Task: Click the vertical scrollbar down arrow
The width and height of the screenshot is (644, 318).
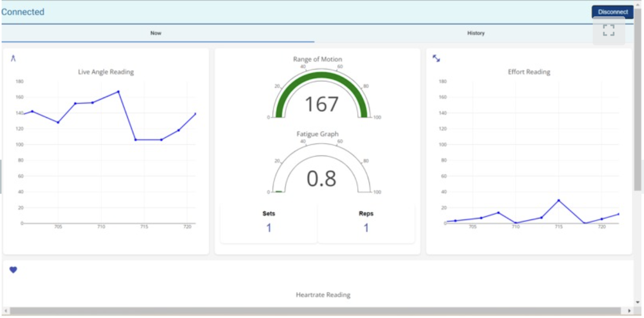Action: [638, 302]
